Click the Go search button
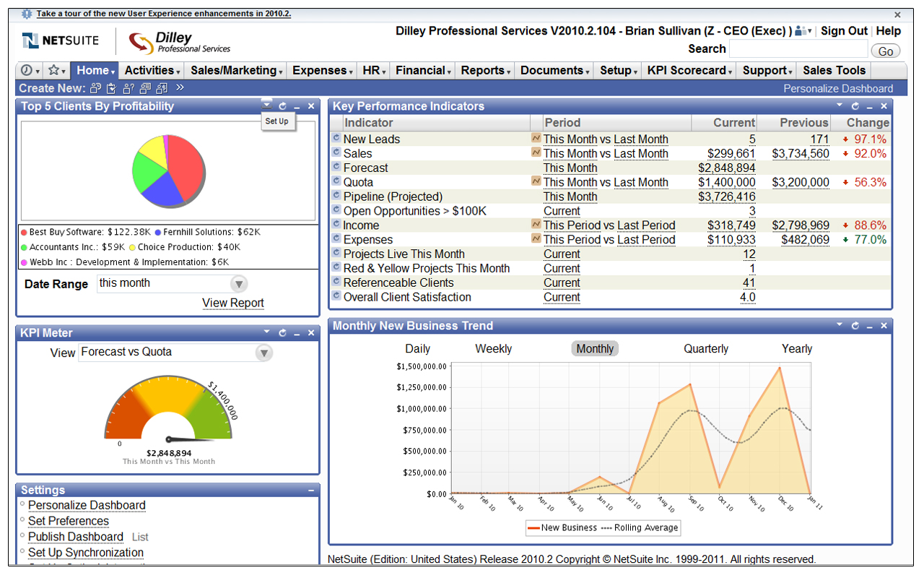 [886, 51]
